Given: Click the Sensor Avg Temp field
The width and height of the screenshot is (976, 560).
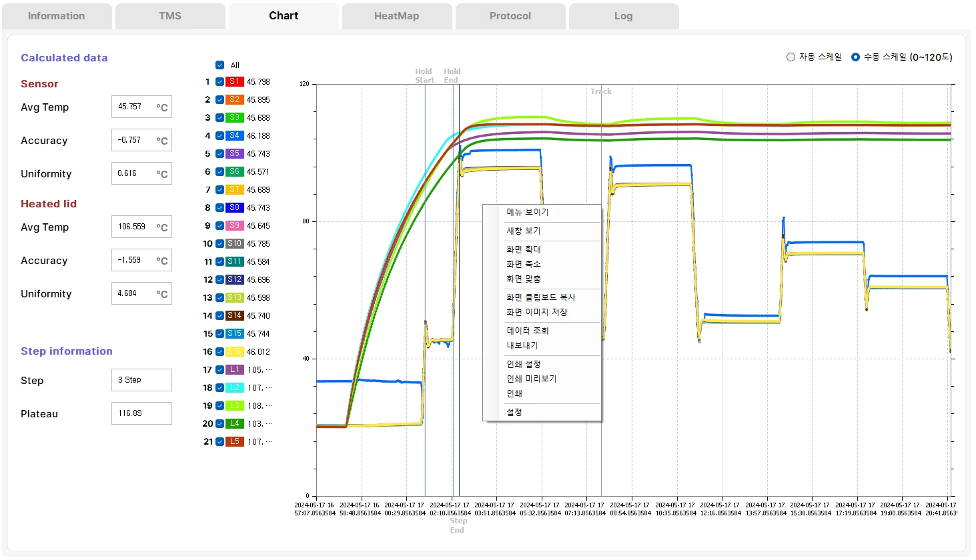Looking at the screenshot, I should tap(141, 107).
